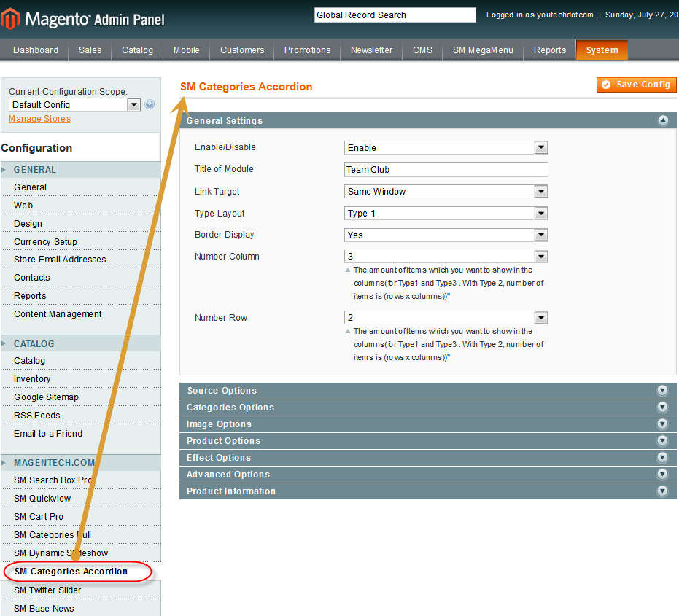Screen dimensions: 679x616
Task: Open Design configuration in sidebar
Action: (80, 223)
